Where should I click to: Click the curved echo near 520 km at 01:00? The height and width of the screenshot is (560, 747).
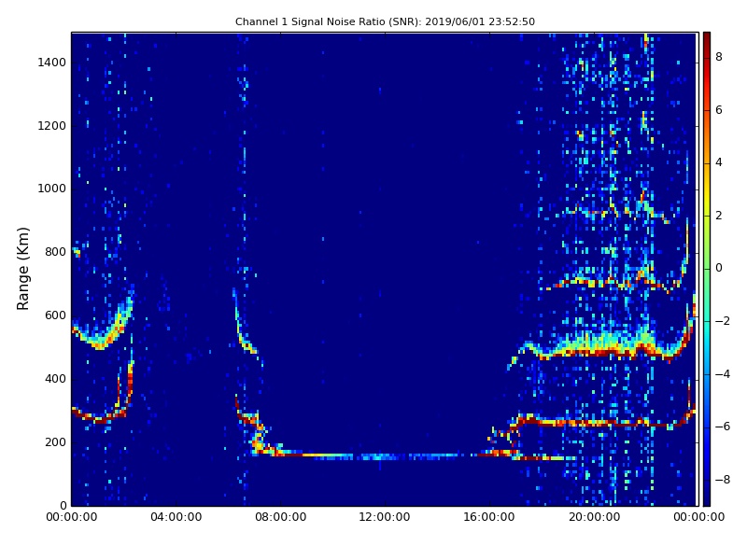point(100,342)
